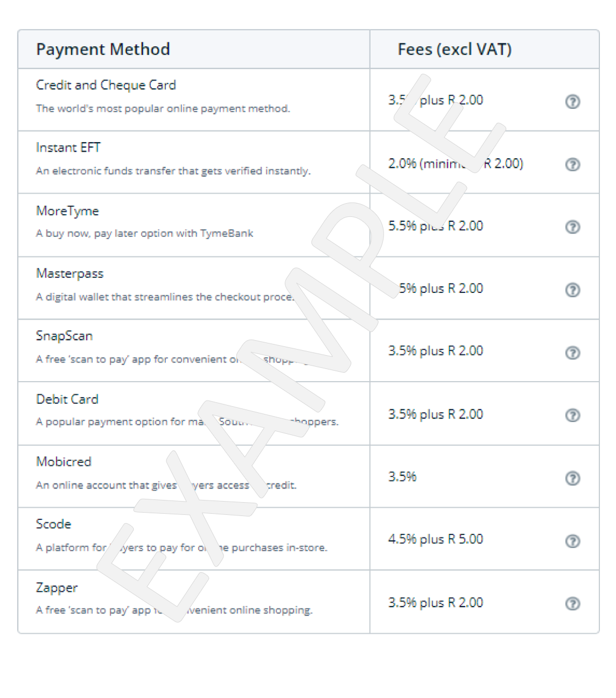The image size is (616, 698).
Task: Click the Fees (excl VAT) column header
Action: pos(455,49)
